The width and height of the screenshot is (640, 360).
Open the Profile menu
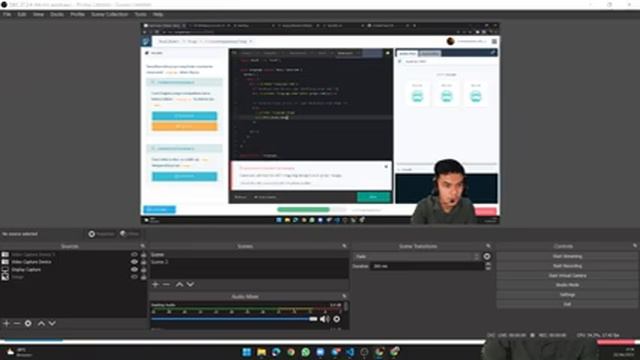pos(77,14)
